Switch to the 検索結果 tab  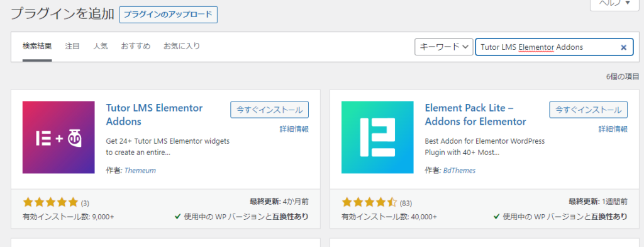pos(37,46)
